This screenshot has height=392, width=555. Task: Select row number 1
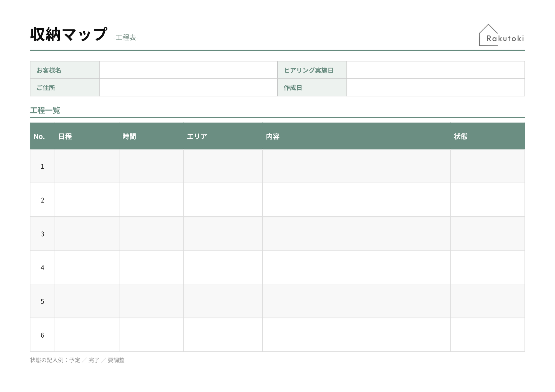pos(42,166)
